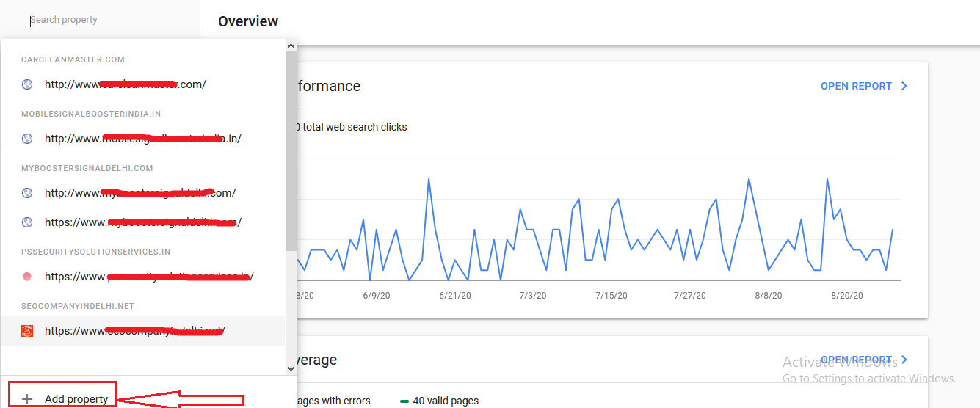Click pink favicon of pssecuritysolutionservices property
Viewport: 980px width, 408px height.
click(x=27, y=277)
